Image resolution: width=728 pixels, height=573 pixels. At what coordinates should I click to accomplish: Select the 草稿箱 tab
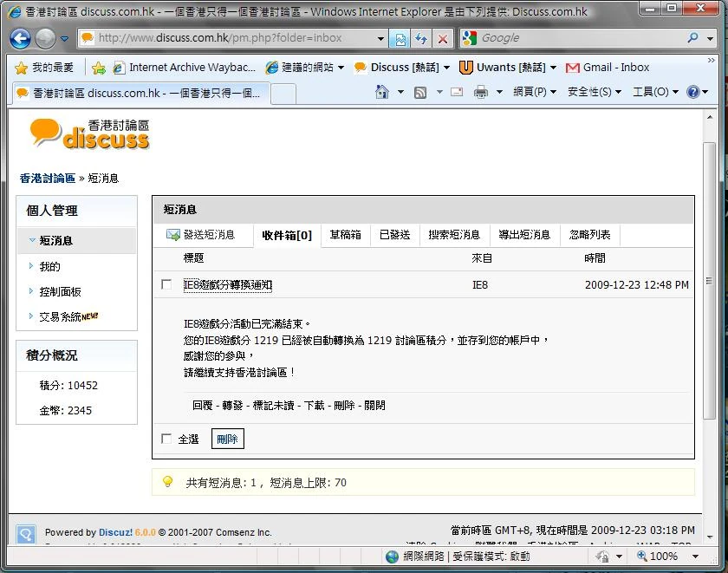(346, 235)
